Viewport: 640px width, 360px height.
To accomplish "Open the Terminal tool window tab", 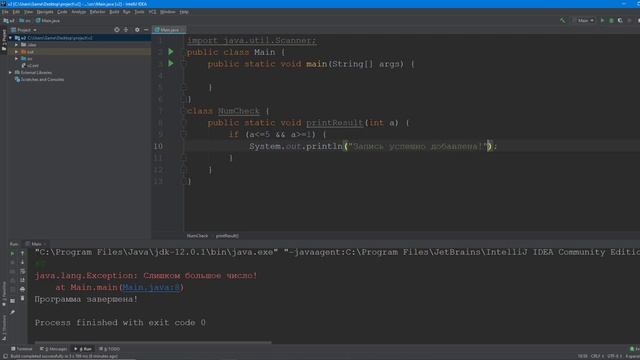I will [x=22, y=349].
